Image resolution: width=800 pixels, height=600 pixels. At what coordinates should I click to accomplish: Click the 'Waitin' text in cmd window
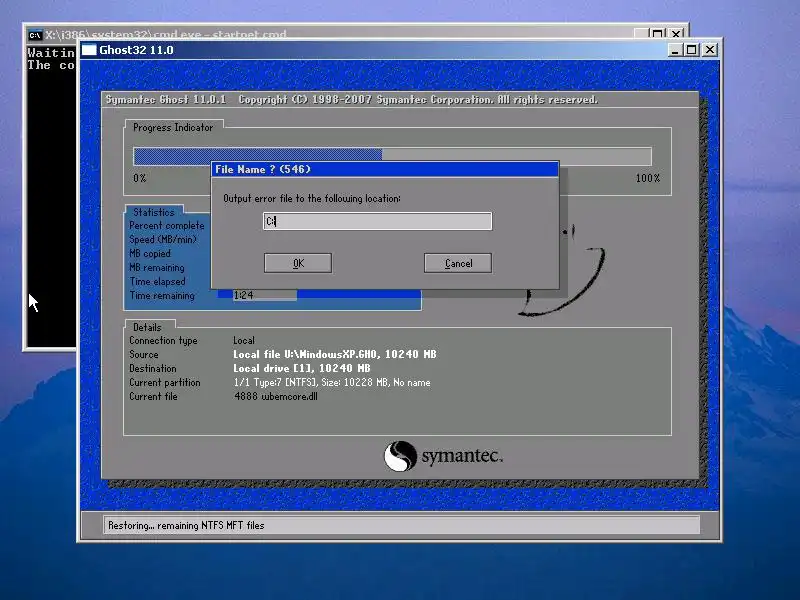51,53
